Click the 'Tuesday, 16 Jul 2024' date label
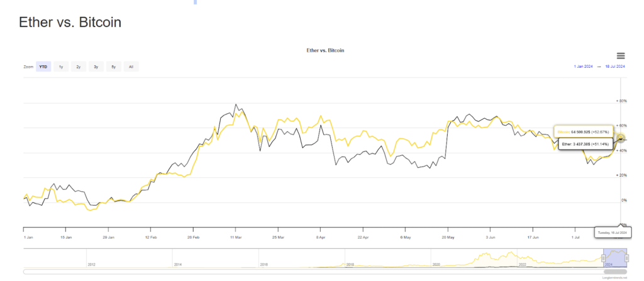This screenshot has height=281, width=644. point(613,232)
